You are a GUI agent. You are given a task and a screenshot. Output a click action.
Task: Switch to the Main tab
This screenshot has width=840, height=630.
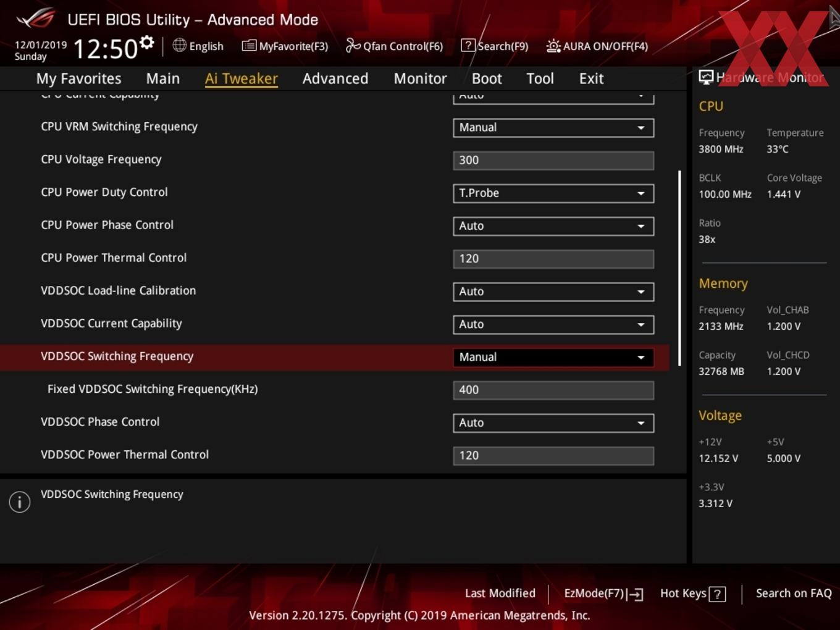coord(163,78)
